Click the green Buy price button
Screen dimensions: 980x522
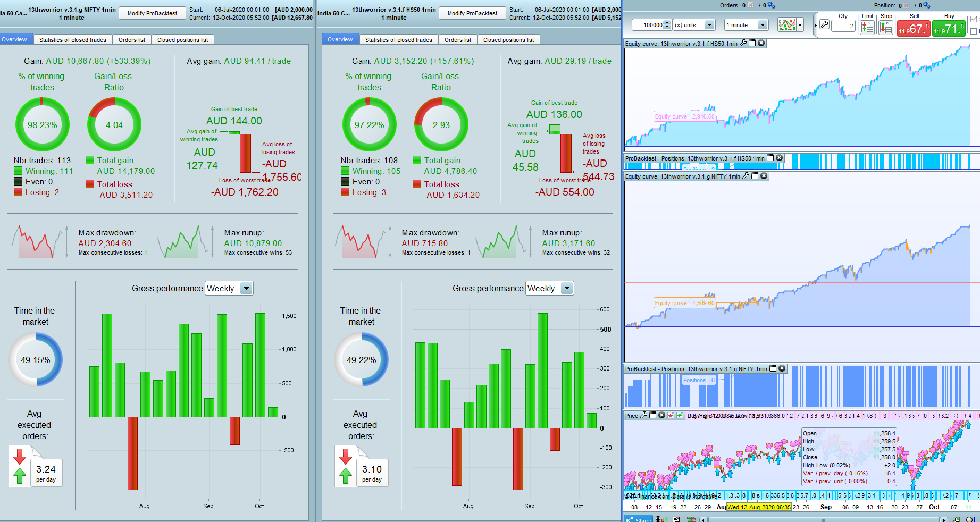point(949,29)
